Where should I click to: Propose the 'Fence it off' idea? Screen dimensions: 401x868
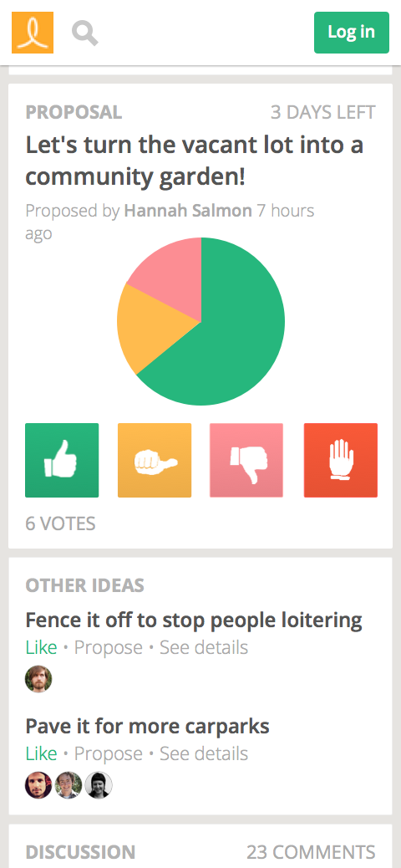[x=109, y=647]
